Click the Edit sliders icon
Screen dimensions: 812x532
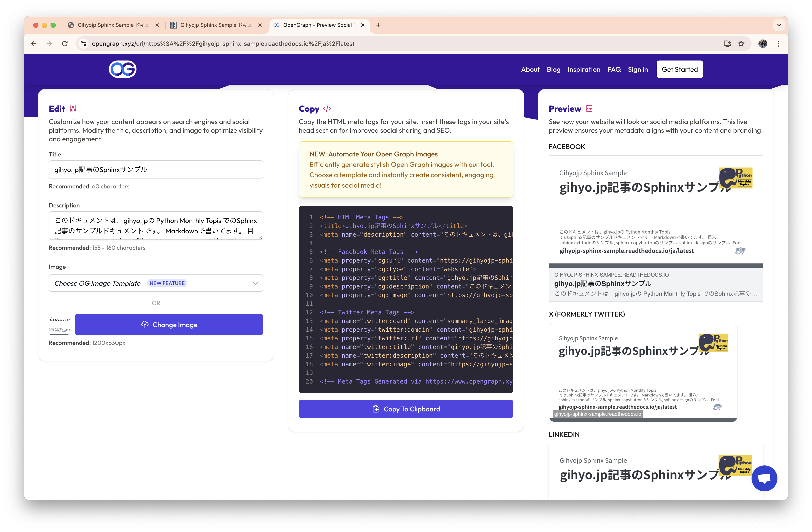pos(73,109)
